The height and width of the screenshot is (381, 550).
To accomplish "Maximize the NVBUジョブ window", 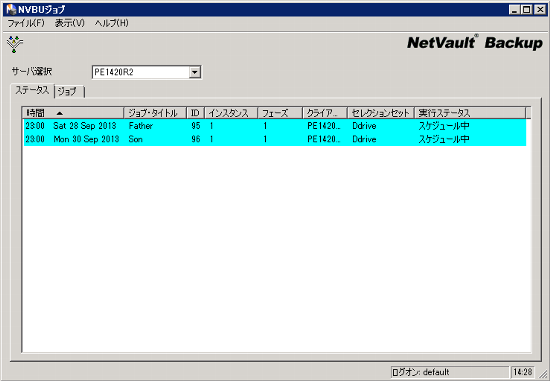I will click(x=526, y=9).
